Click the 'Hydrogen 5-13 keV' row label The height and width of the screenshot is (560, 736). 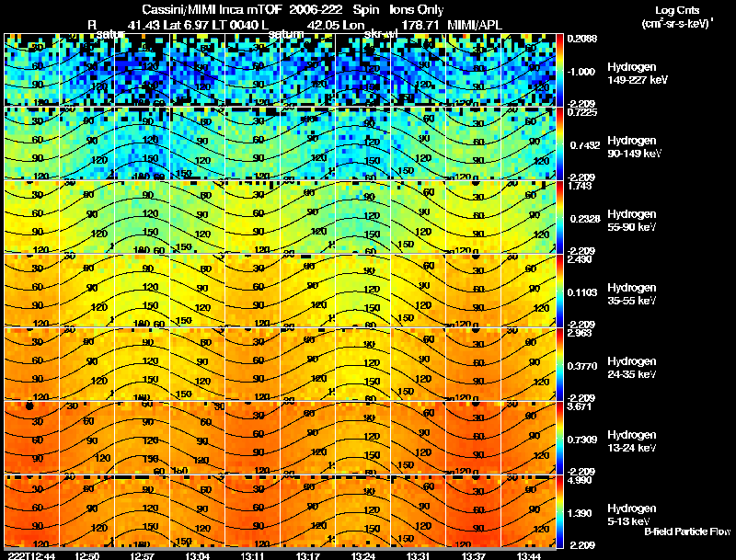[632, 515]
